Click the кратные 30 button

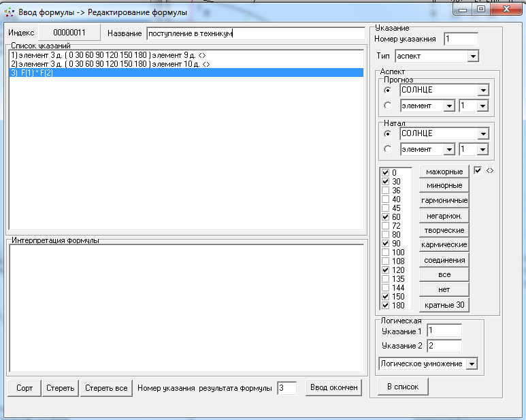pos(445,304)
